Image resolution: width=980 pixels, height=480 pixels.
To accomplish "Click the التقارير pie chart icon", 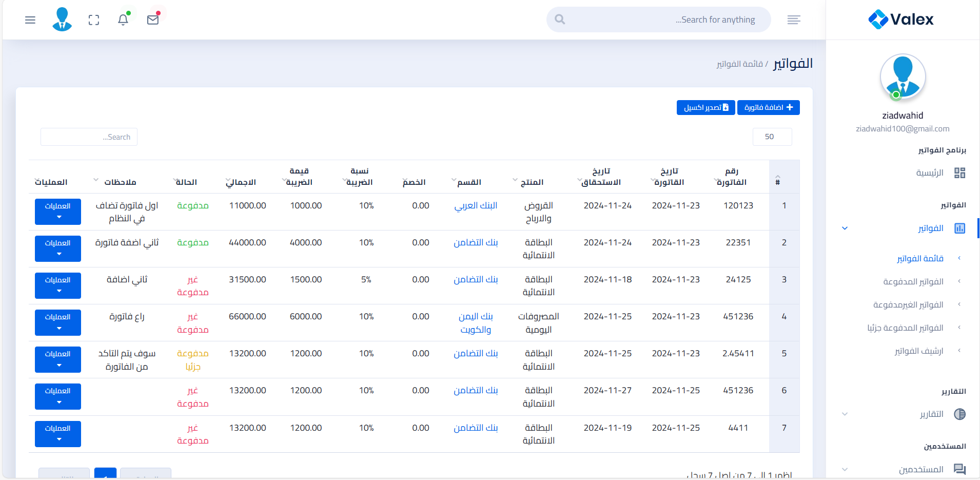I will (960, 414).
